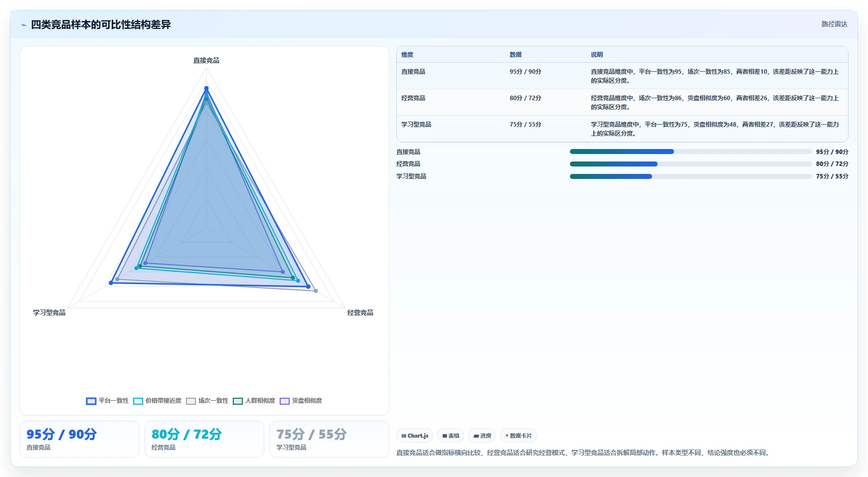Click the 学习型竞品 progress bar
Viewport: 868px width, 477px height.
click(x=691, y=176)
